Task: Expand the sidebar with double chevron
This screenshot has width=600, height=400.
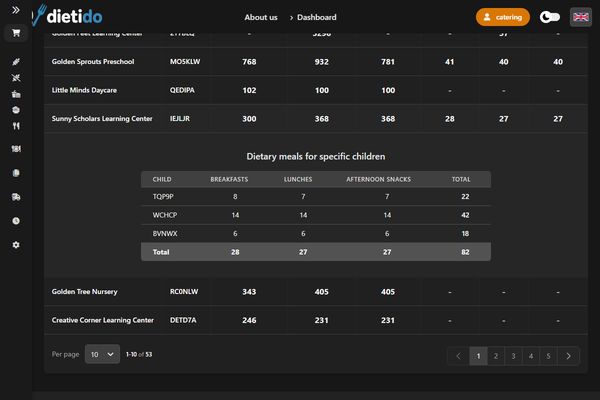Action: (15, 9)
